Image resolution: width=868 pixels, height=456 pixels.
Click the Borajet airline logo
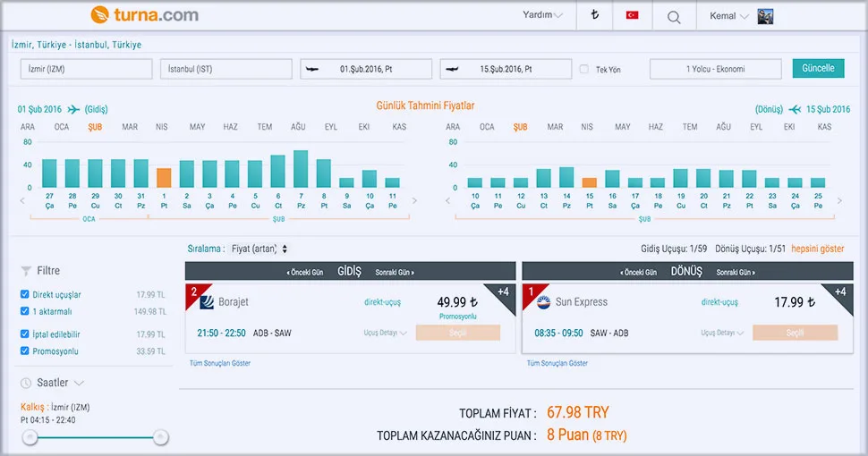coord(208,302)
